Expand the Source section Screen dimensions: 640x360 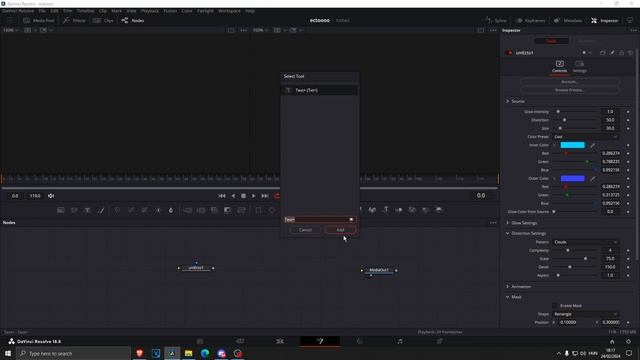point(508,101)
